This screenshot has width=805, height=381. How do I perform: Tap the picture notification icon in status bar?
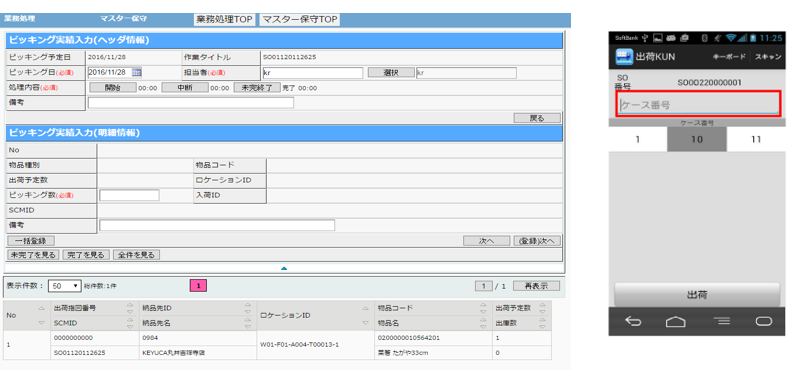pyautogui.click(x=657, y=38)
